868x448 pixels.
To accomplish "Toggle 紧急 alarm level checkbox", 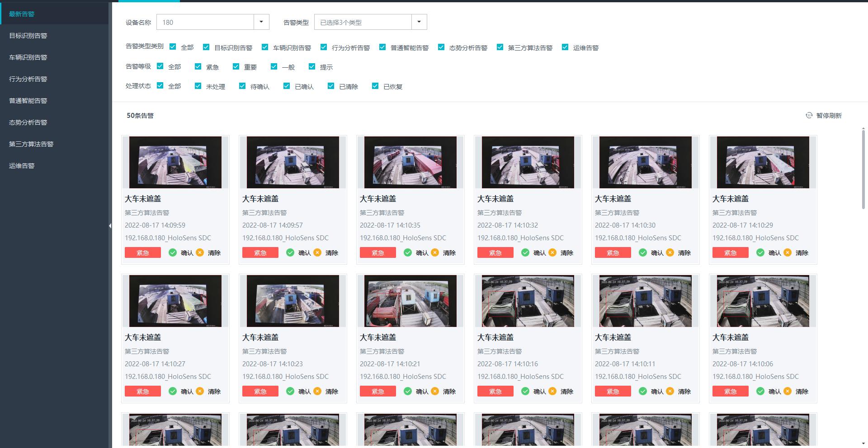I will (198, 66).
